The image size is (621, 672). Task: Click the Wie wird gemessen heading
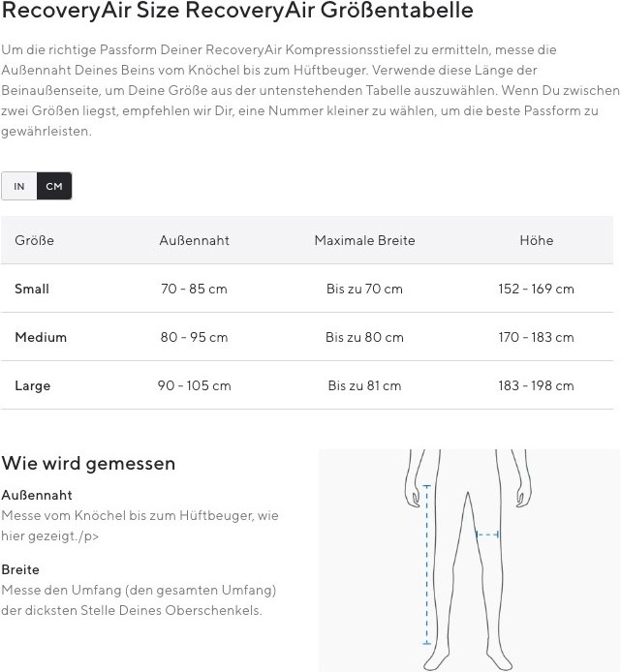click(88, 463)
